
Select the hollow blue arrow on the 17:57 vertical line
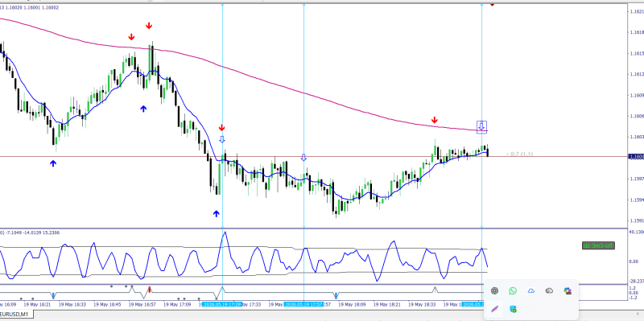pyautogui.click(x=303, y=158)
